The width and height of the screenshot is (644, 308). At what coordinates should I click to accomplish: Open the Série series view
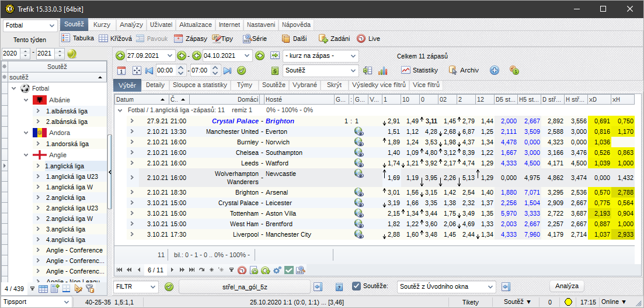click(x=255, y=39)
